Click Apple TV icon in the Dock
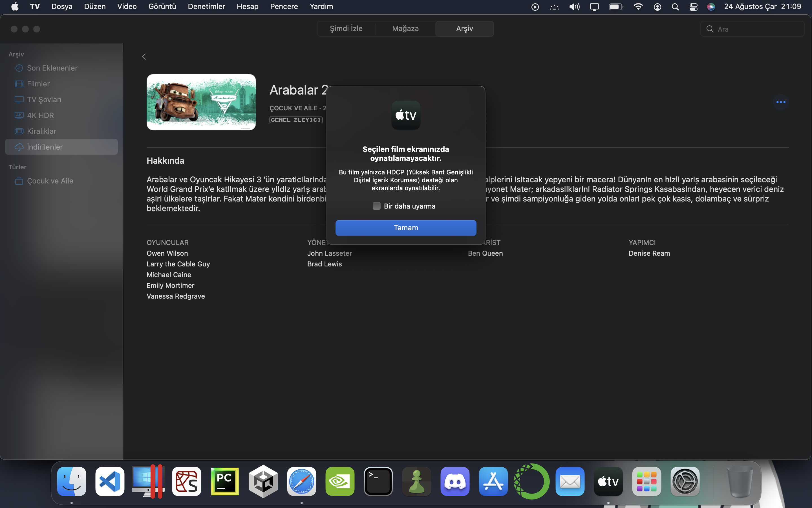 608,481
